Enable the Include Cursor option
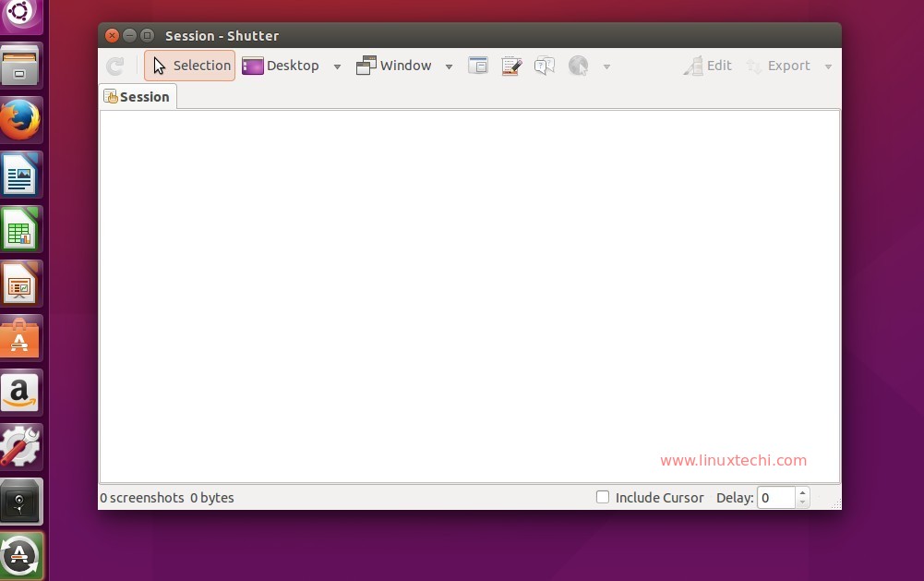 pyautogui.click(x=603, y=497)
